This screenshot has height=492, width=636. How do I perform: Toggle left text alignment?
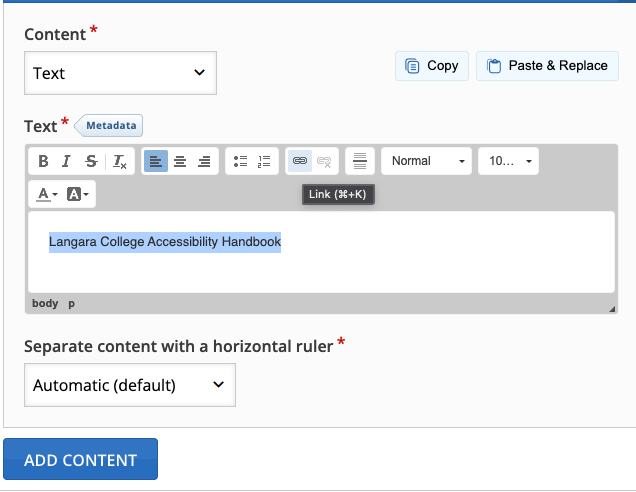(x=156, y=161)
